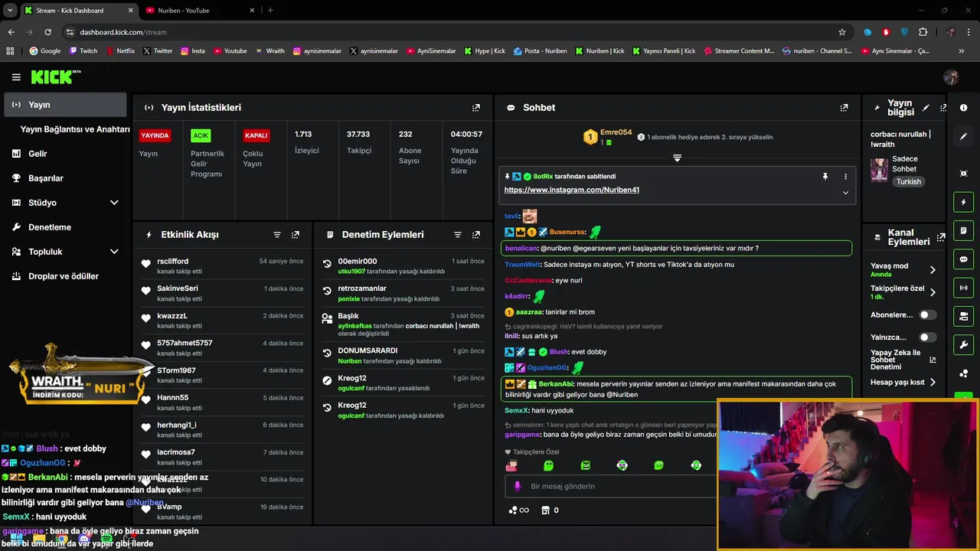Pop out the Denetim Eylemleri panel
980x551 pixels.
[476, 235]
